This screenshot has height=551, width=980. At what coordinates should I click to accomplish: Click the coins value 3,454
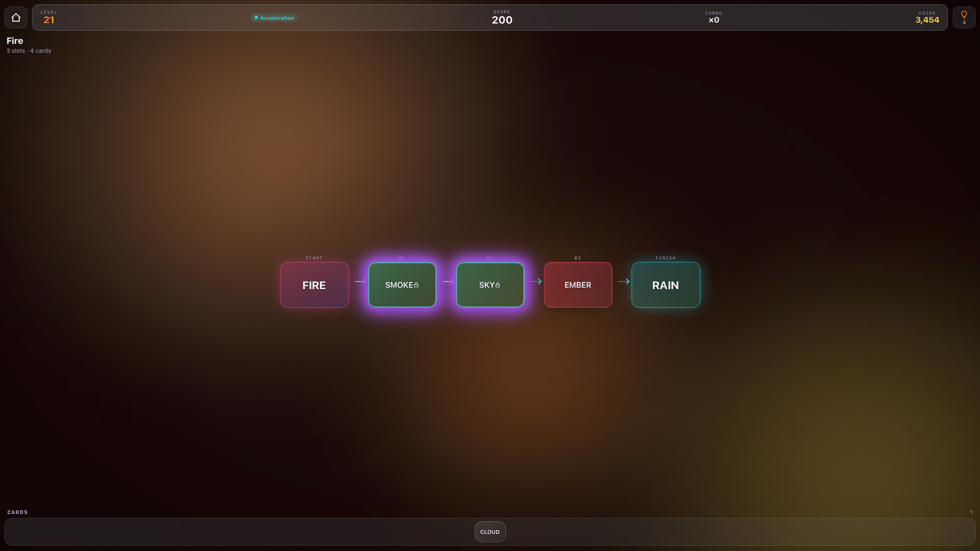tap(927, 20)
